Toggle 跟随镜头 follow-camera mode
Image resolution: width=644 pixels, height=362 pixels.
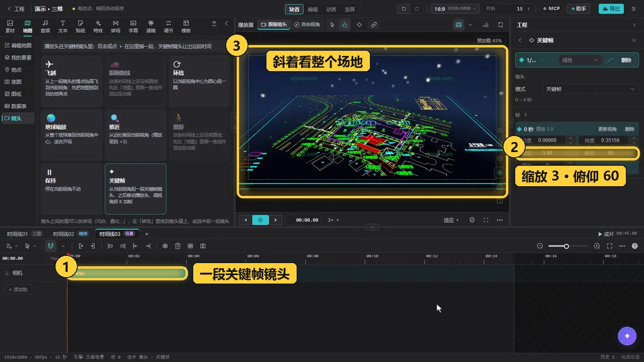pos(274,25)
